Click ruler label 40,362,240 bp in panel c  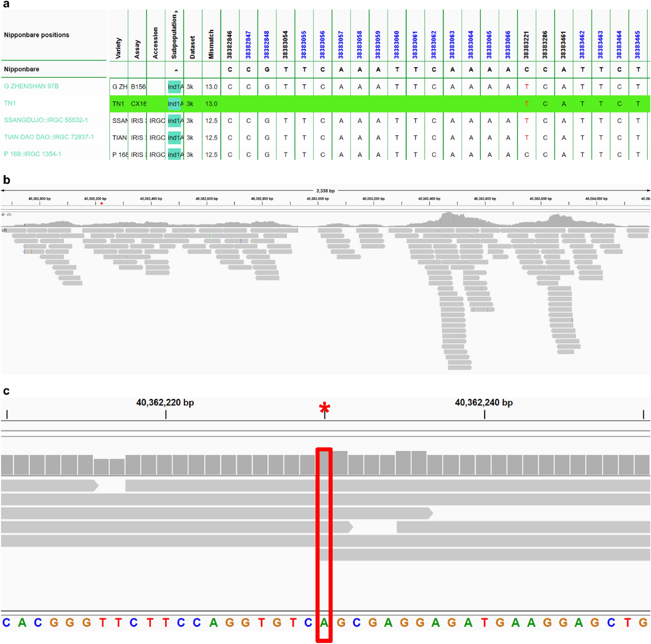484,402
